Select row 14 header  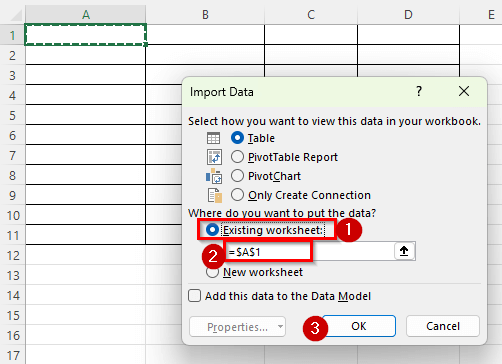12,295
